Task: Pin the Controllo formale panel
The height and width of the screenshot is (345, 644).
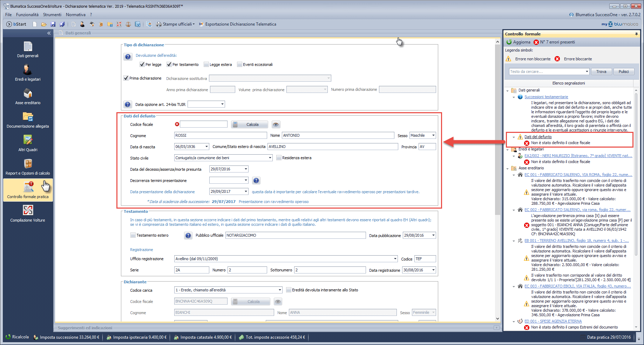Action: pyautogui.click(x=636, y=34)
